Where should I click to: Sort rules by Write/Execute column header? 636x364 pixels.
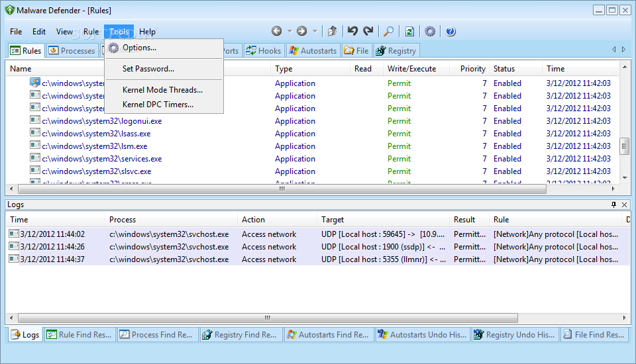416,69
